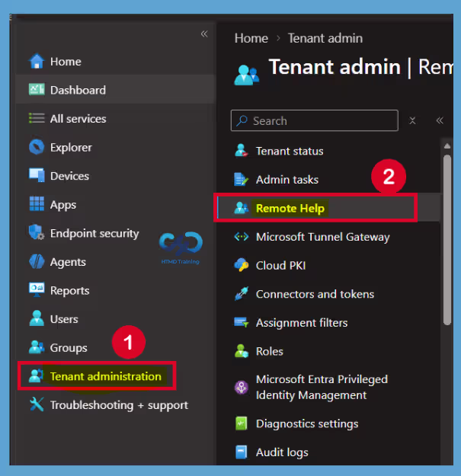Image resolution: width=461 pixels, height=476 pixels.
Task: Click the Entra Privileged Identity Management icon
Action: pos(242,387)
